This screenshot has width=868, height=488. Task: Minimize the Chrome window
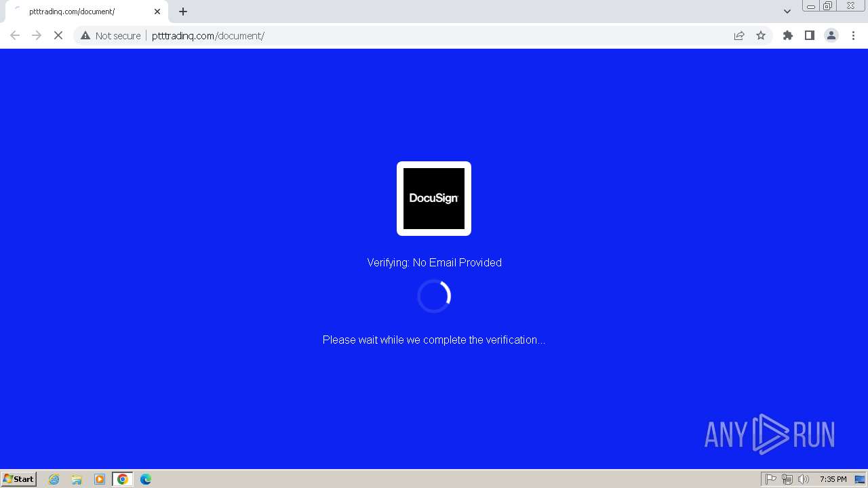click(811, 6)
